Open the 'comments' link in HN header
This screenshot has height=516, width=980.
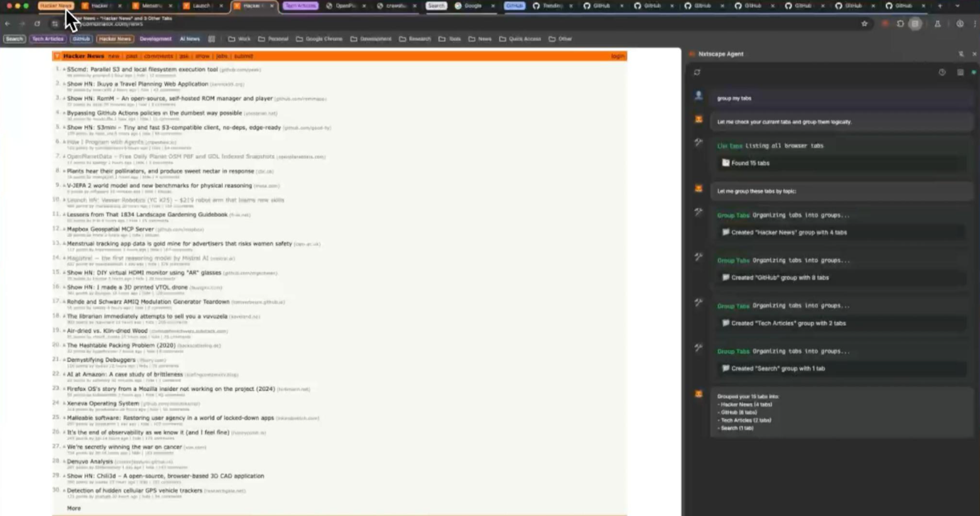158,56
